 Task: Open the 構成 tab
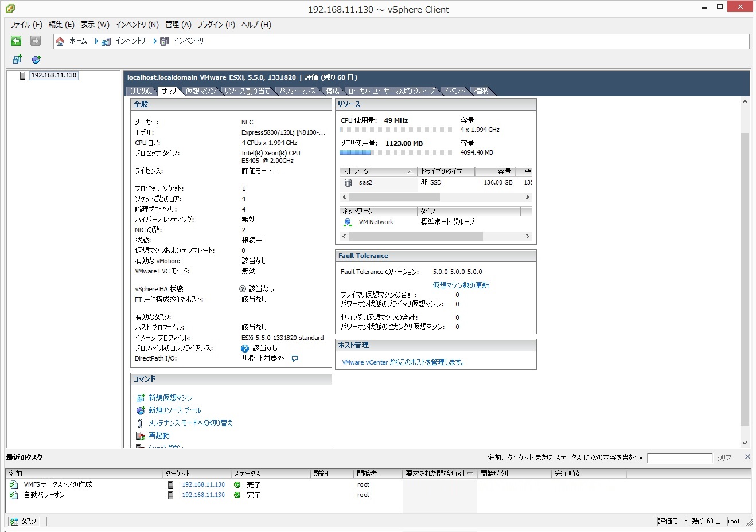pos(332,91)
